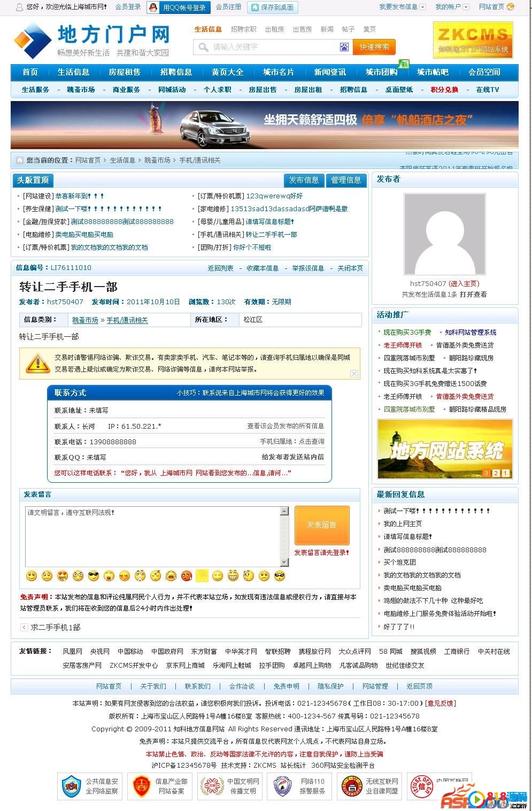
Task: Click 查看该会员发布的所有信息 link
Action: [286, 426]
